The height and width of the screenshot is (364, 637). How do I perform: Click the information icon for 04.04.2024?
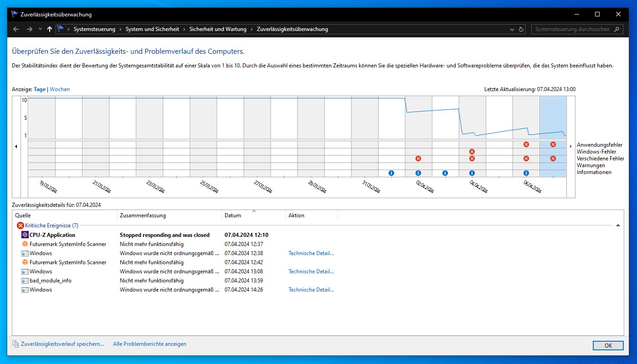point(472,173)
